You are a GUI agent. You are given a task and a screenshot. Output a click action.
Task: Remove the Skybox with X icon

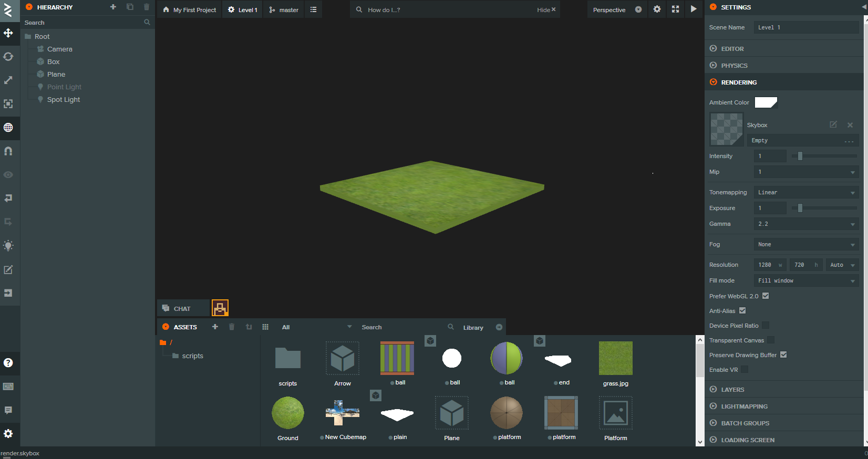(x=850, y=125)
